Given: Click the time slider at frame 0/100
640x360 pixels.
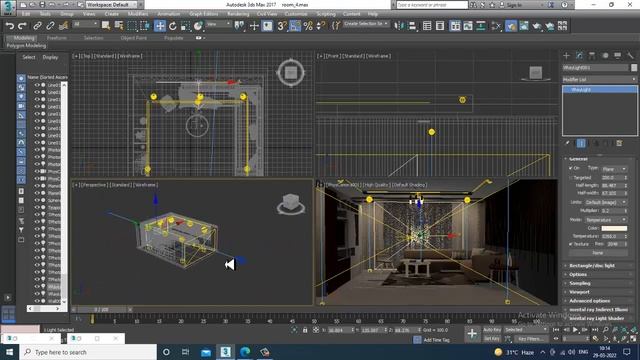Looking at the screenshot, I should [101, 310].
